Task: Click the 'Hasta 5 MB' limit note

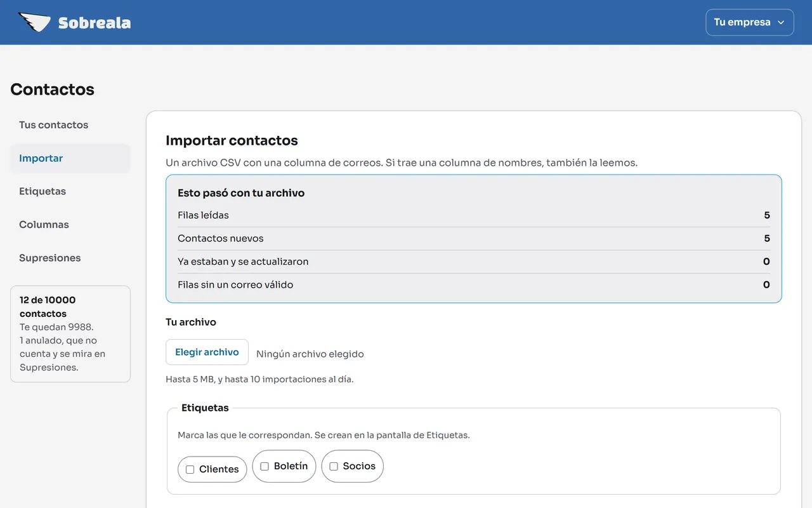Action: pos(259,379)
